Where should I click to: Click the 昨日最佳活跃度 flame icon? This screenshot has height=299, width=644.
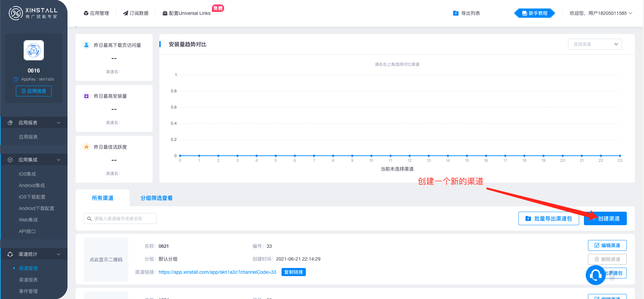(86, 147)
